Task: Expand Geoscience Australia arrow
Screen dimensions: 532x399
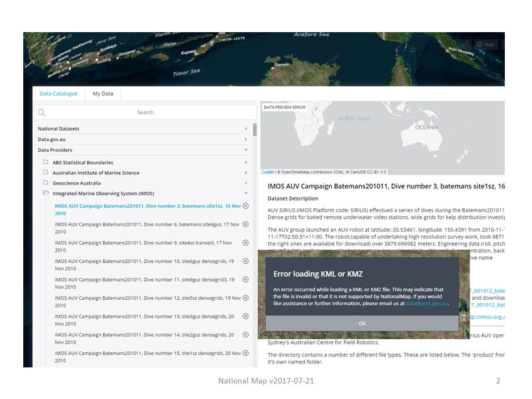Action: click(246, 183)
